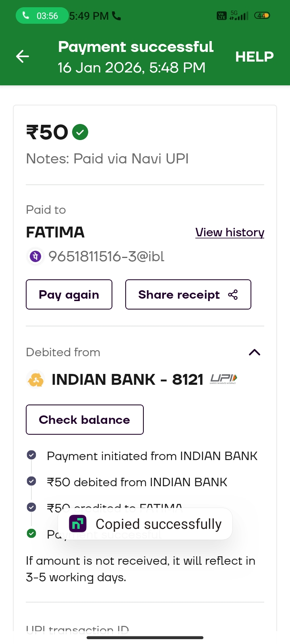Tap the 'Payment initiated' step checkmark

[x=31, y=455]
